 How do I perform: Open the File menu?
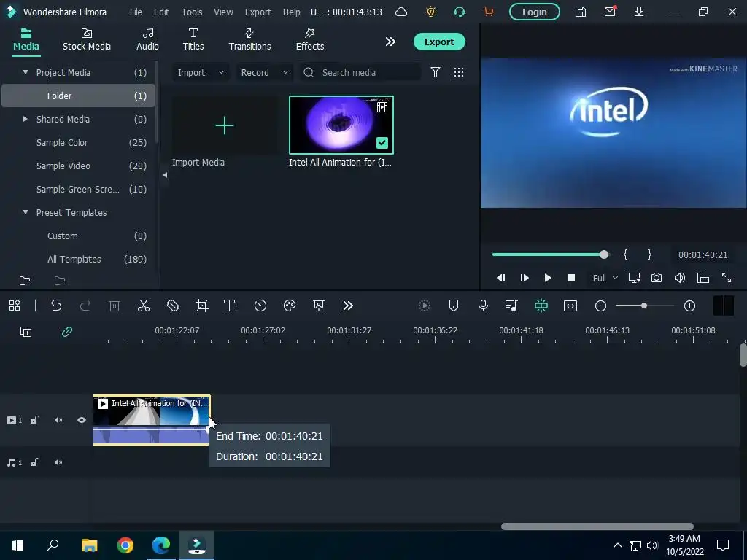coord(136,12)
